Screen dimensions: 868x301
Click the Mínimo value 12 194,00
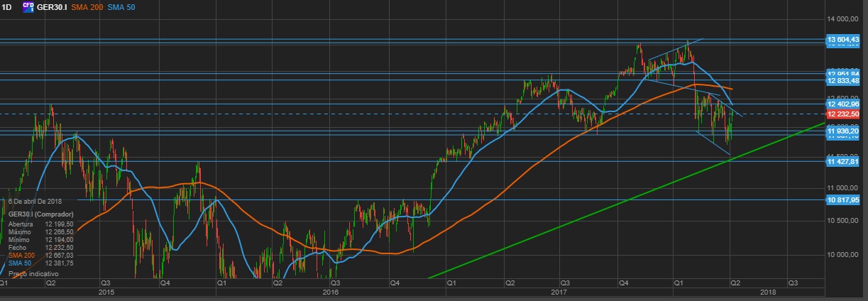(60, 239)
